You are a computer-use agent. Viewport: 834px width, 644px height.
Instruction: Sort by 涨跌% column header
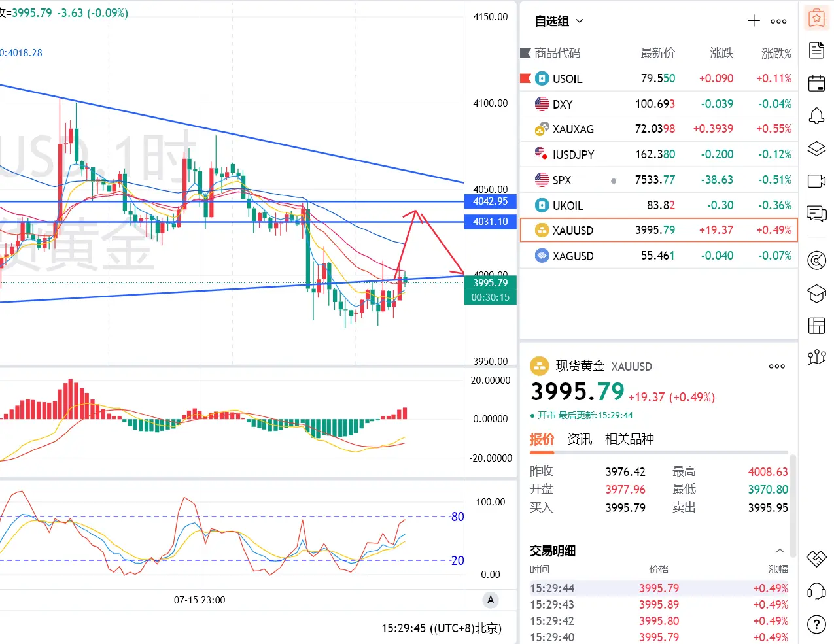776,53
